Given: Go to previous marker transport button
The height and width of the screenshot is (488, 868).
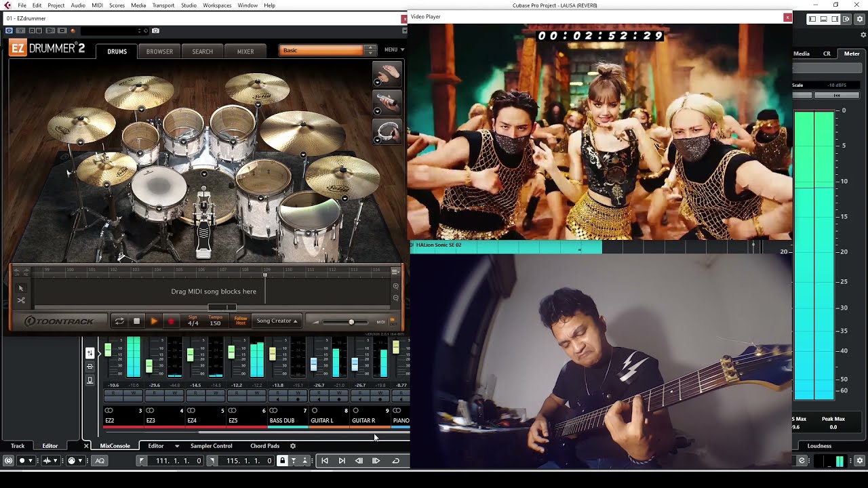Looking at the screenshot, I should (x=324, y=461).
